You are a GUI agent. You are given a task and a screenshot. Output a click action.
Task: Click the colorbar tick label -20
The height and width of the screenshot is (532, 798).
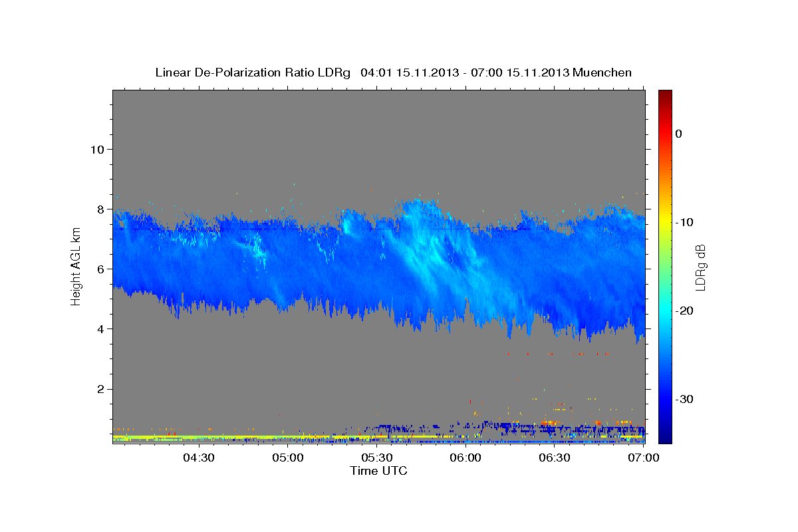684,311
